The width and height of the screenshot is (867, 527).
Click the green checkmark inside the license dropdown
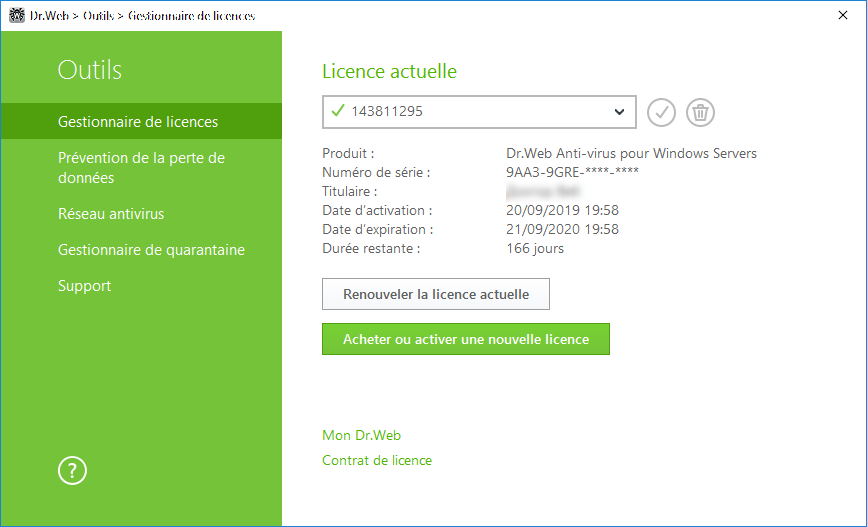click(337, 111)
